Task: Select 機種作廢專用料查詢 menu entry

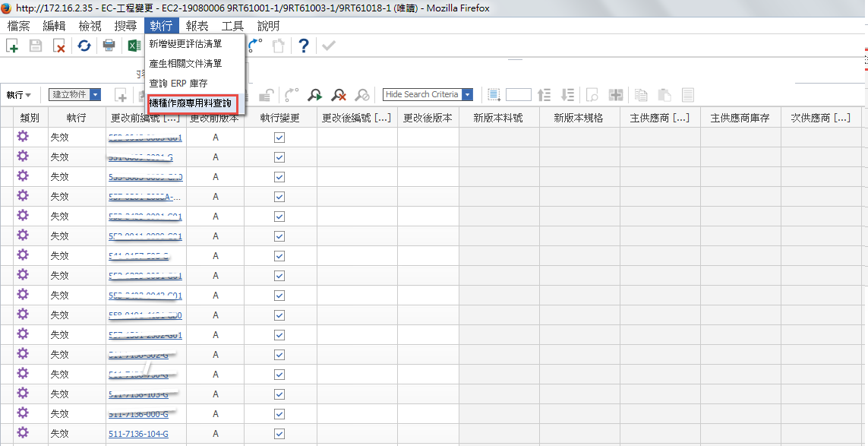Action: pyautogui.click(x=195, y=103)
